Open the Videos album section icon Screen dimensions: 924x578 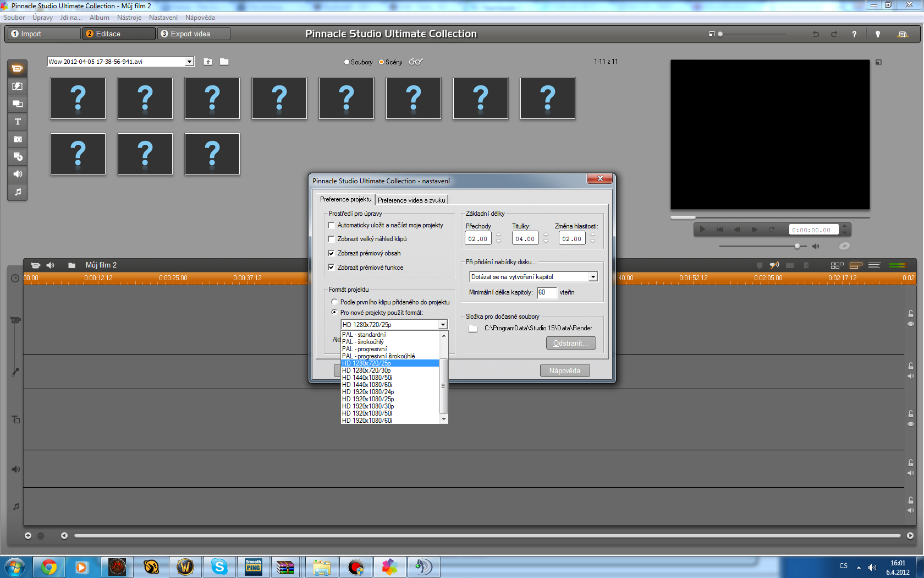click(18, 69)
